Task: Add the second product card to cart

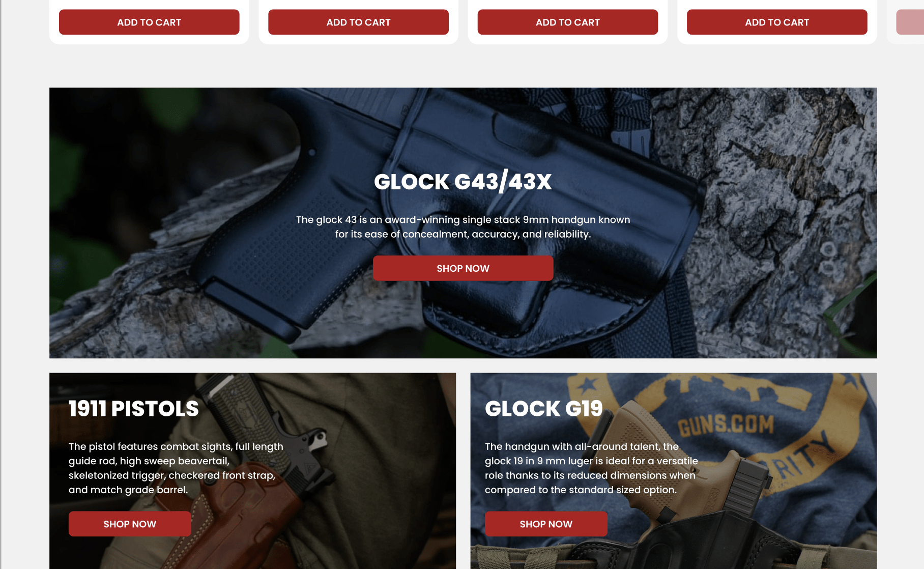Action: [x=358, y=22]
